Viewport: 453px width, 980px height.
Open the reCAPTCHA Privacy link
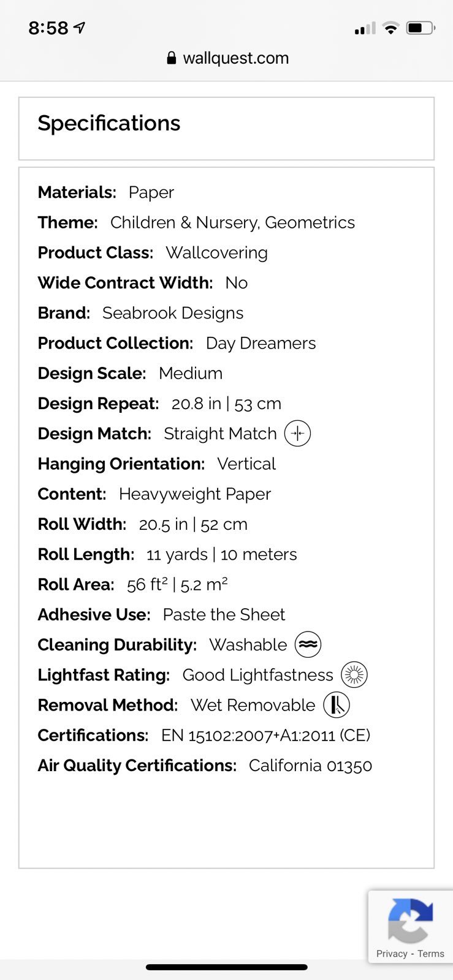(392, 954)
